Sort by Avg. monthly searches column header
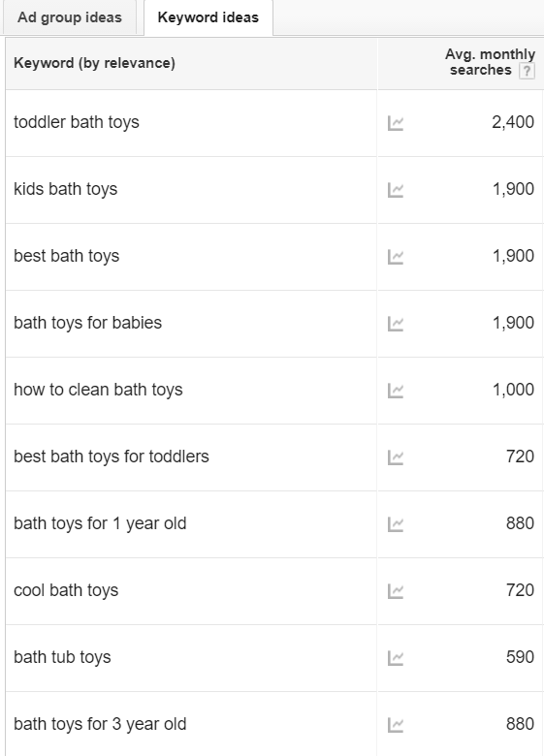Viewport: 544px width, 756px height. 490,62
